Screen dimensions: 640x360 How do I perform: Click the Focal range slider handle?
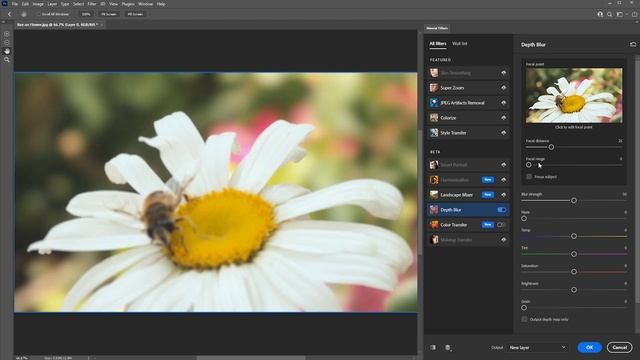tap(529, 165)
